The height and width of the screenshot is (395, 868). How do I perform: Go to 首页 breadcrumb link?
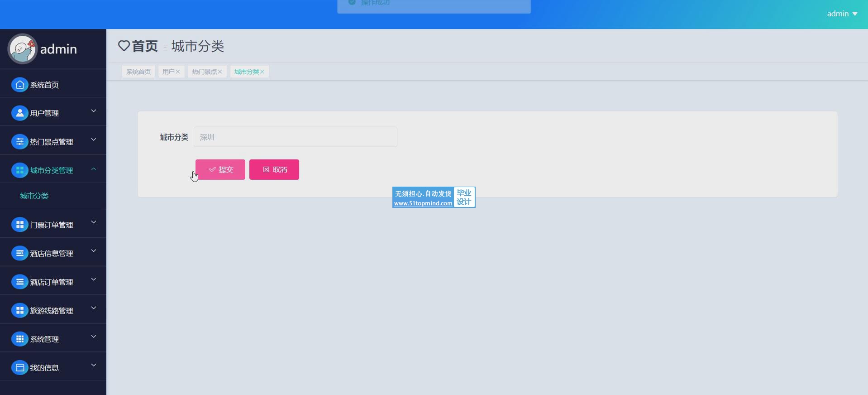pyautogui.click(x=145, y=46)
